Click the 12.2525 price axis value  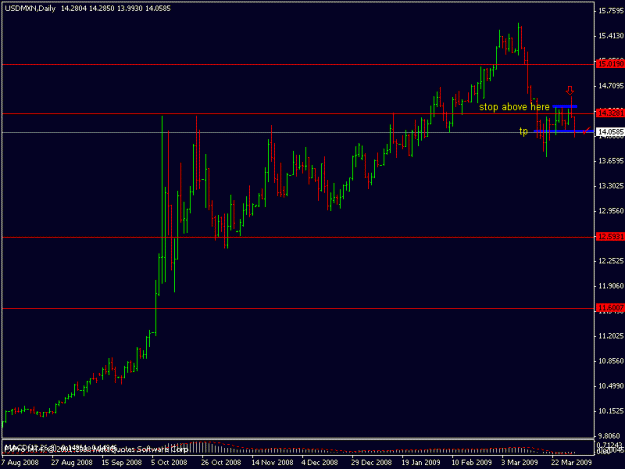coord(611,261)
